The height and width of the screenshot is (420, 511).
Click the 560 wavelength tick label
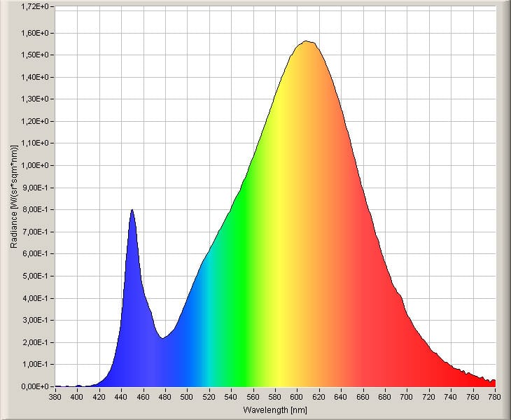pyautogui.click(x=253, y=397)
